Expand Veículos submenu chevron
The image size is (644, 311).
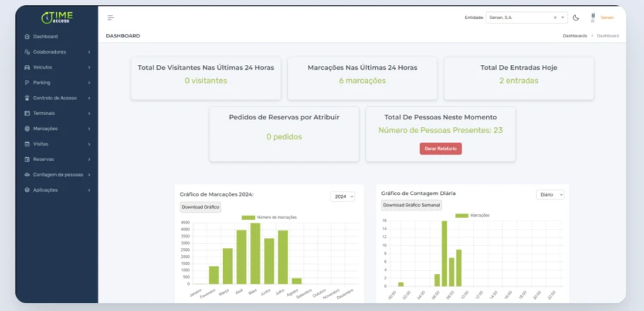(89, 67)
